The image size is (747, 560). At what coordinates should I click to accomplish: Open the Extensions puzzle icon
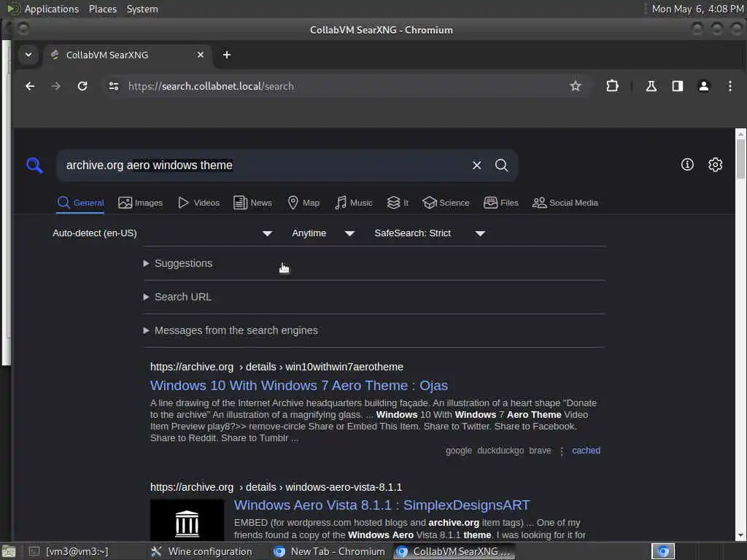coord(612,86)
